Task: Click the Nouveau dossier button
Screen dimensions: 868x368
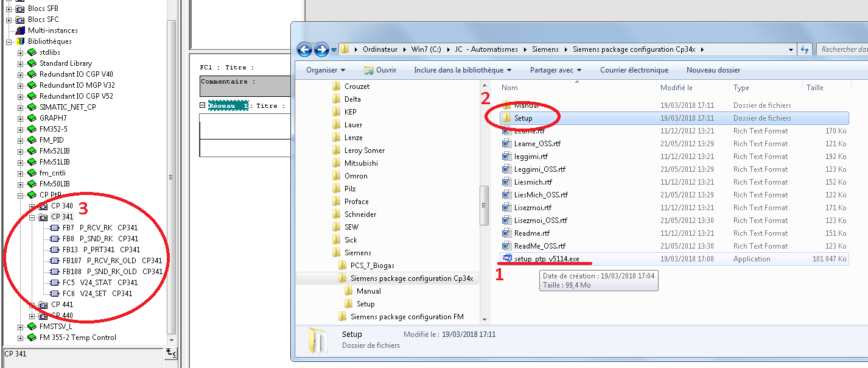Action: tap(713, 70)
